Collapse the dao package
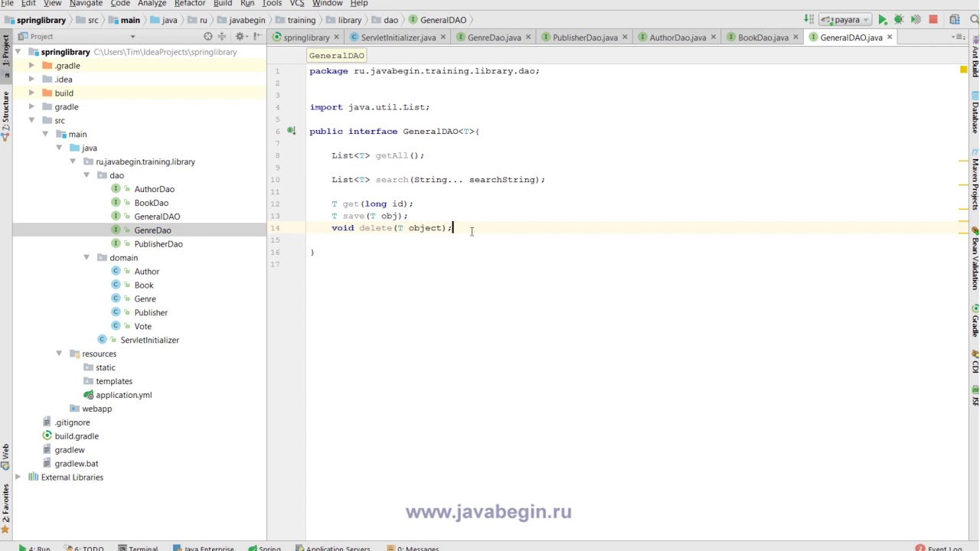 [87, 175]
